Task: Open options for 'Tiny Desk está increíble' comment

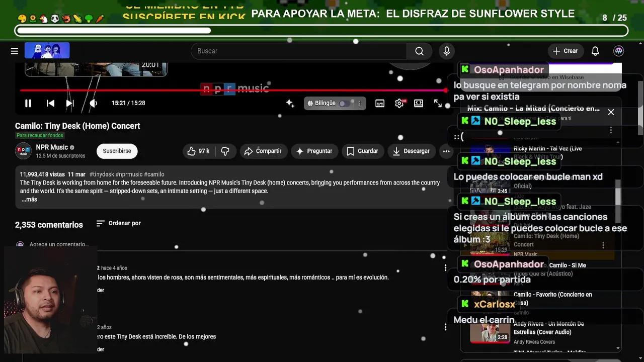Action: click(x=445, y=327)
